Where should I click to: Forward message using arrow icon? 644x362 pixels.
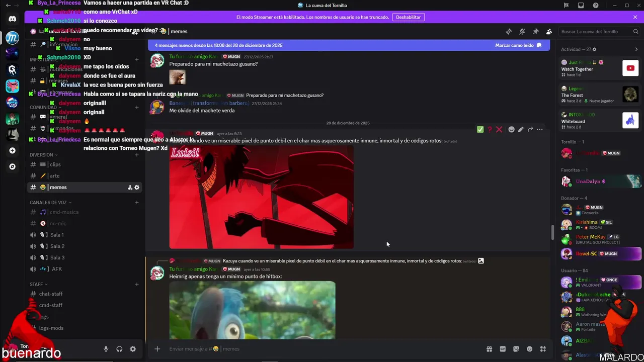(x=530, y=129)
